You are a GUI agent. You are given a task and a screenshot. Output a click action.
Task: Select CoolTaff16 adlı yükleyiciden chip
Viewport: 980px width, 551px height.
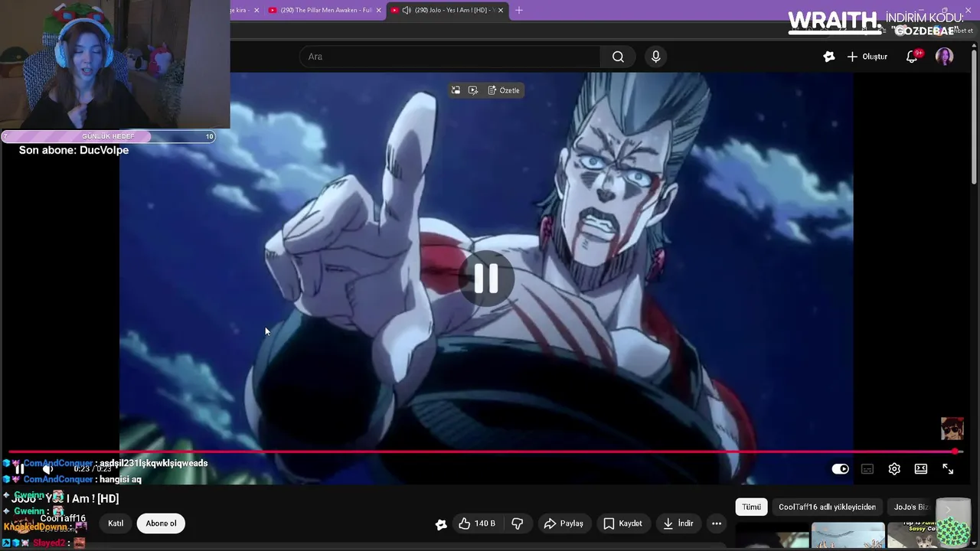click(827, 507)
